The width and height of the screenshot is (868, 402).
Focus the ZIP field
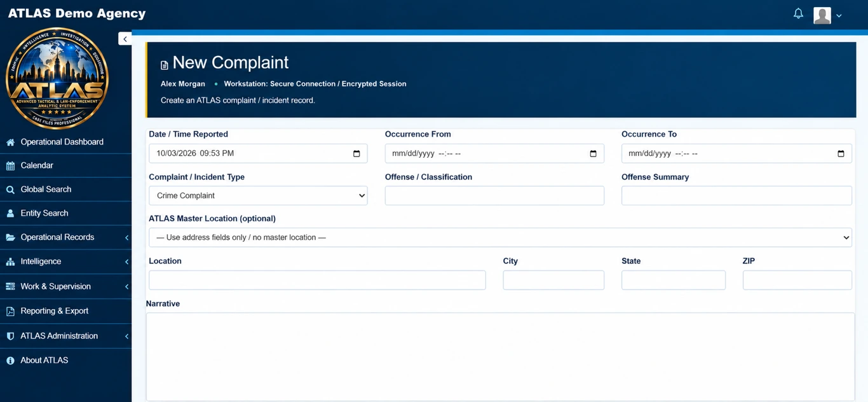pyautogui.click(x=797, y=280)
